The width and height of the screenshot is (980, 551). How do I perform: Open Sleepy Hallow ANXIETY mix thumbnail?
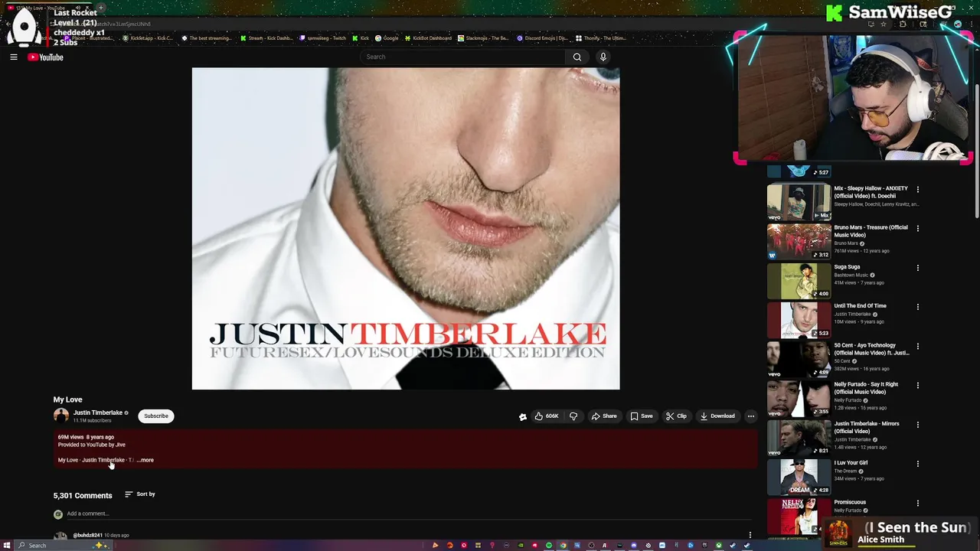(799, 202)
